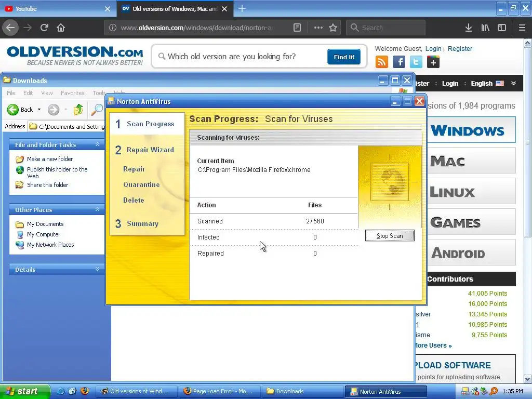The width and height of the screenshot is (532, 399).
Task: Select the Mac category banner
Action: [472, 161]
